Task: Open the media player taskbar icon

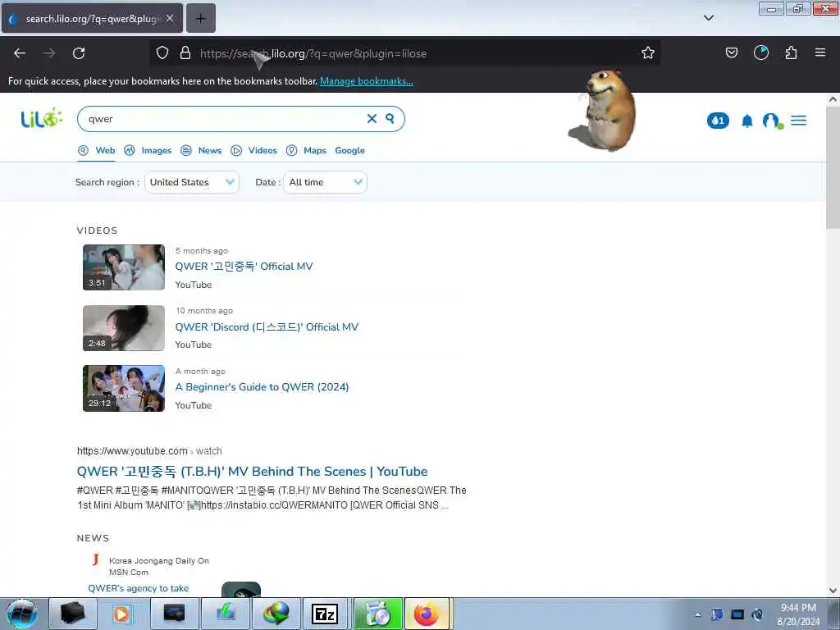Action: point(121,614)
